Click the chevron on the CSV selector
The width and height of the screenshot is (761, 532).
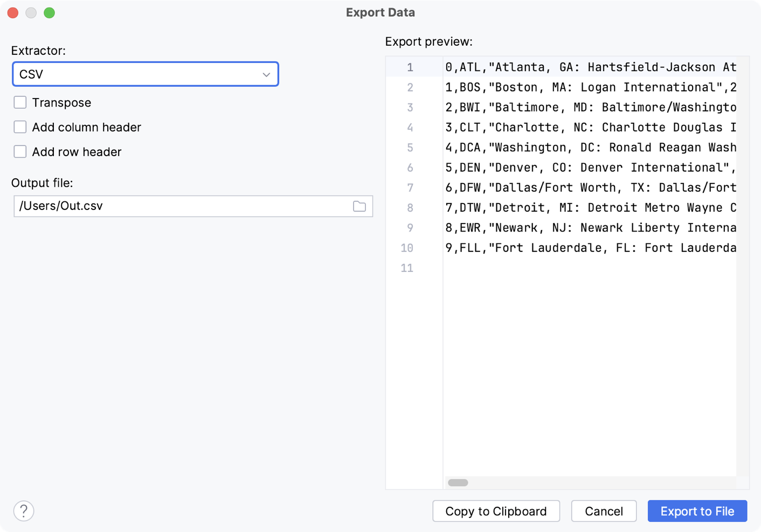(266, 74)
